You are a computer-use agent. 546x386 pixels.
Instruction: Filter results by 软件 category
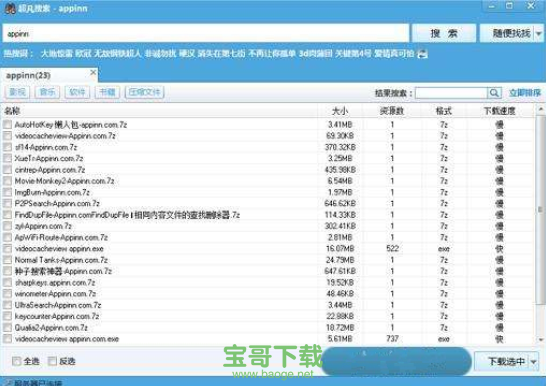(77, 92)
